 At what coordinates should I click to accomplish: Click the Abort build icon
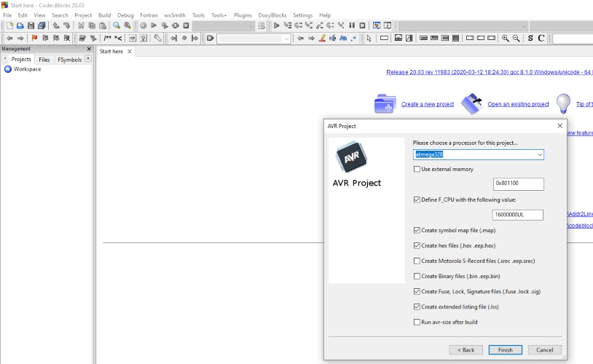[x=186, y=25]
